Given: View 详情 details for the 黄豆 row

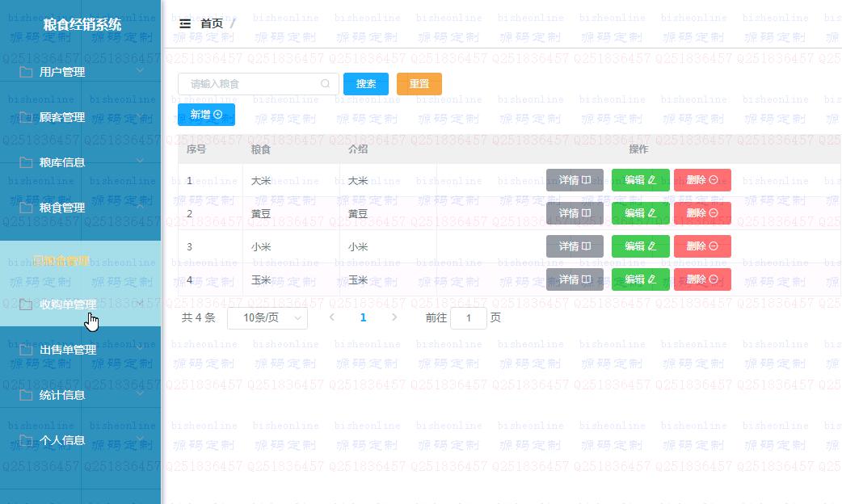Looking at the screenshot, I should [575, 213].
